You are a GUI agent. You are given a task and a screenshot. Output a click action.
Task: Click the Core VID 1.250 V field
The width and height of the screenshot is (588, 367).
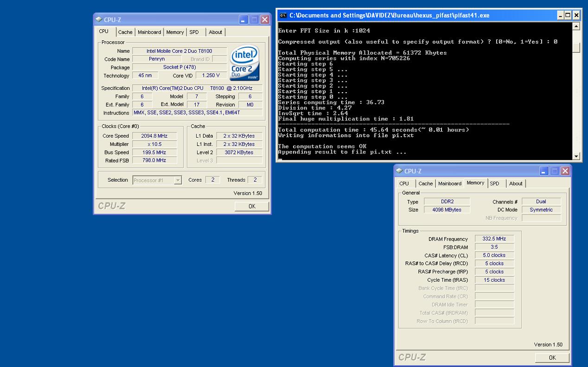pos(211,76)
